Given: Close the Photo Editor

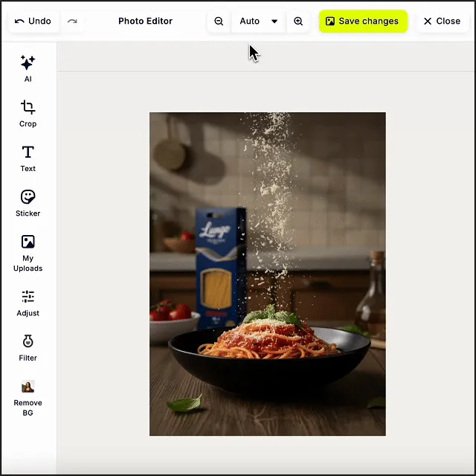Looking at the screenshot, I should pyautogui.click(x=442, y=22).
